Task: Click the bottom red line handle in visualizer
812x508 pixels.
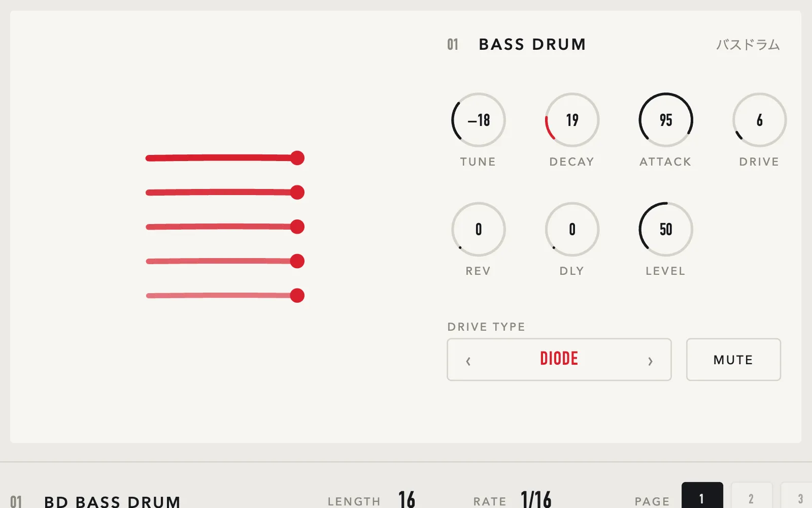Action: 297,295
